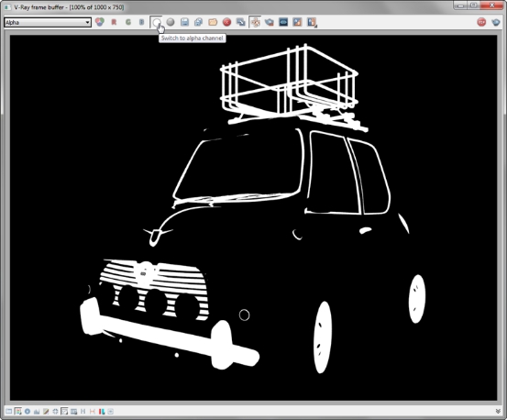
Task: Switch to alpha channel view
Action: [157, 22]
